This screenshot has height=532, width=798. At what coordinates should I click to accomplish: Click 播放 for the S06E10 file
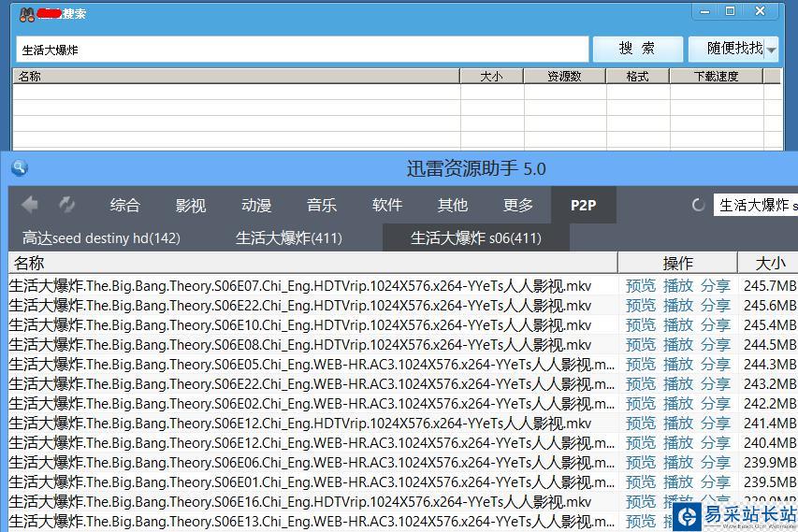tap(678, 325)
